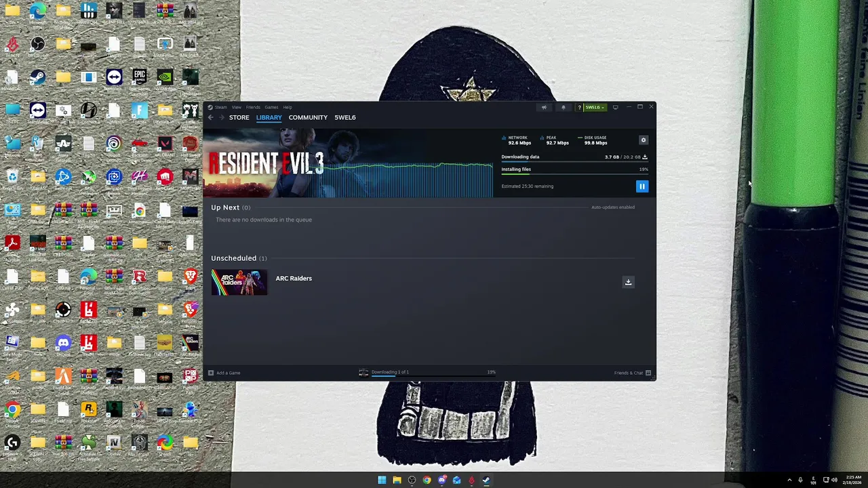Click the ARC Raiders title text
This screenshot has width=868, height=488.
(294, 278)
